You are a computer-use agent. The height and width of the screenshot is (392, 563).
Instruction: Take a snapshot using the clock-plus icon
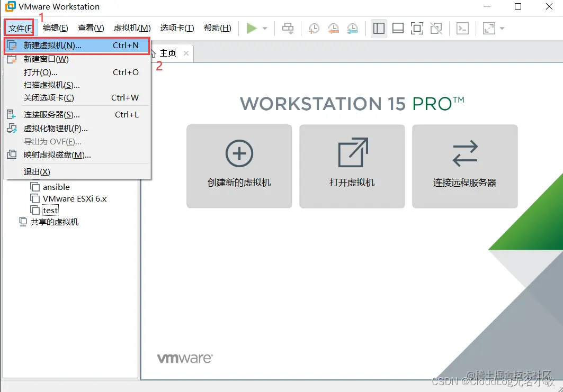pyautogui.click(x=314, y=29)
